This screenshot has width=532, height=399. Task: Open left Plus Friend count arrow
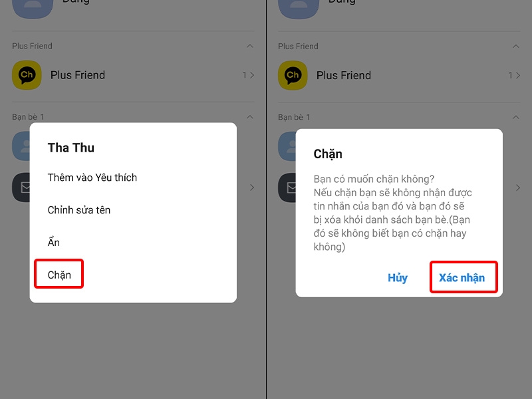[248, 75]
